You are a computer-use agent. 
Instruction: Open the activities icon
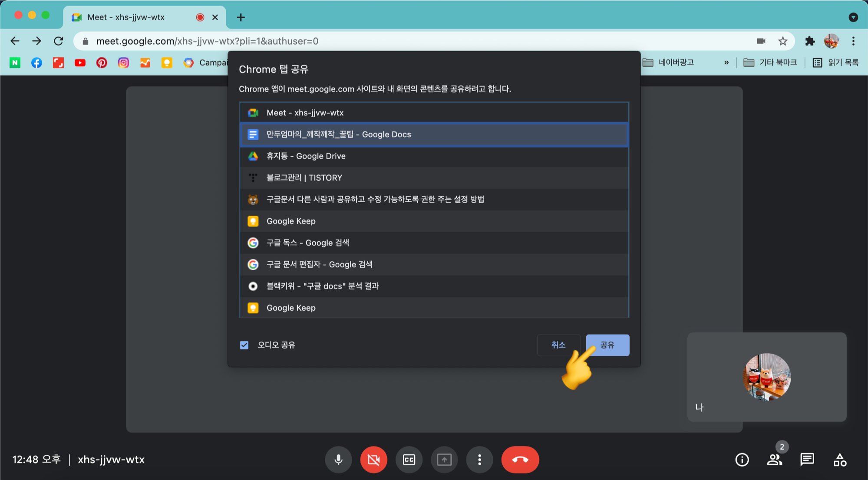(839, 460)
